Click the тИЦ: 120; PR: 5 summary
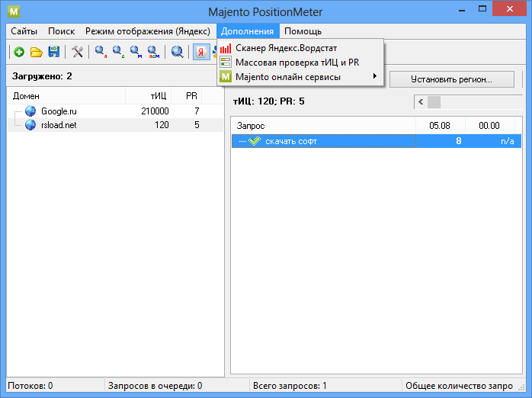This screenshot has height=398, width=532. (x=269, y=101)
